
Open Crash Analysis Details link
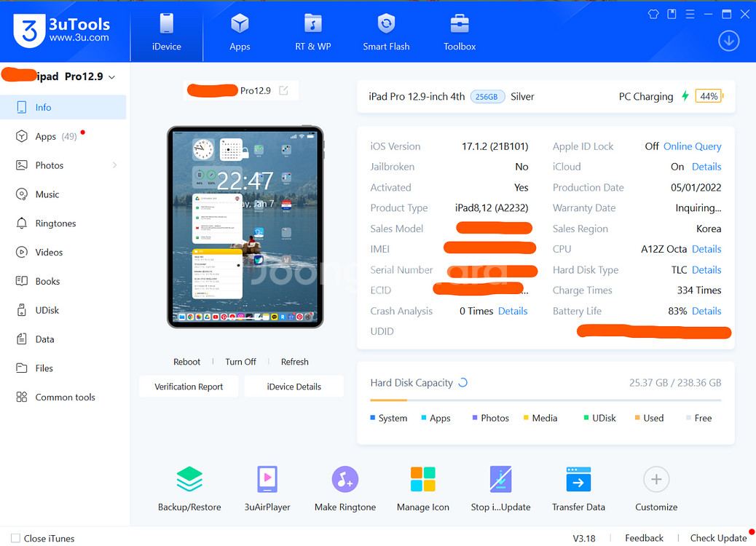(513, 311)
